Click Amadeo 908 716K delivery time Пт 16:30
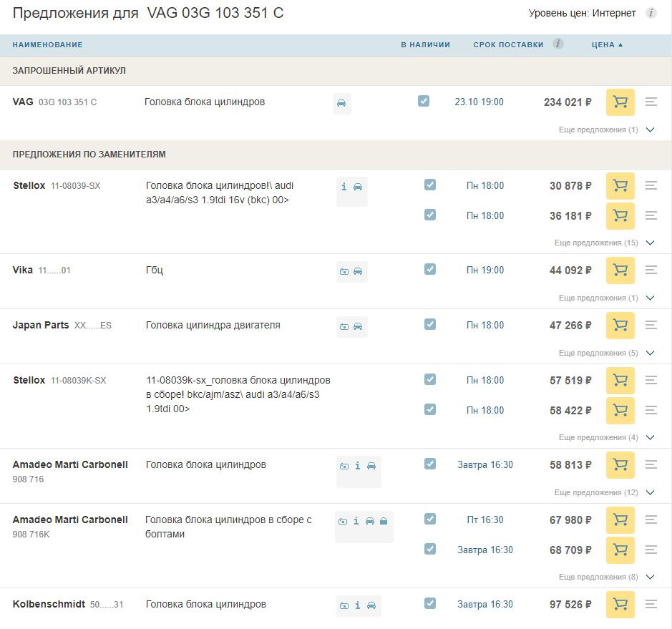 click(485, 520)
